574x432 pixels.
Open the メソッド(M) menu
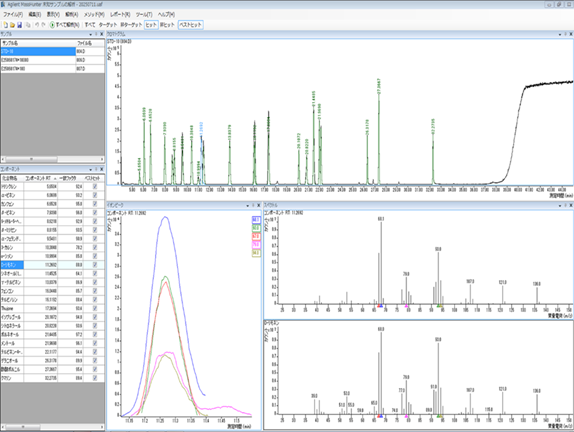(94, 15)
